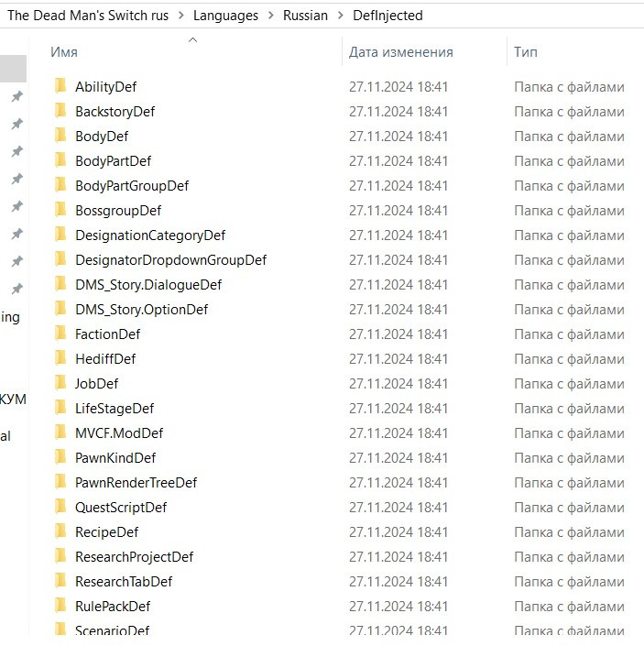Click the JobDef folder icon
This screenshot has width=644, height=646.
(60, 382)
